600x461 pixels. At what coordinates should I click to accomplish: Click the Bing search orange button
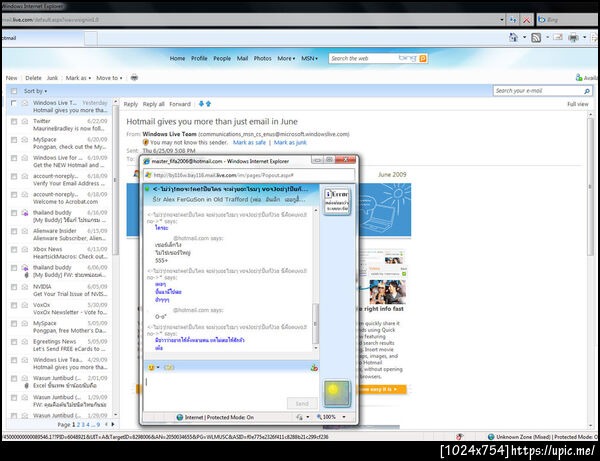[x=423, y=59]
